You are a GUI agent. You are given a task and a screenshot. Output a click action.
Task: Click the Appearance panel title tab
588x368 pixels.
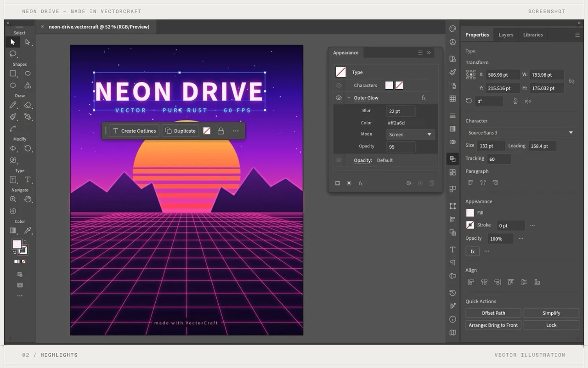click(345, 53)
